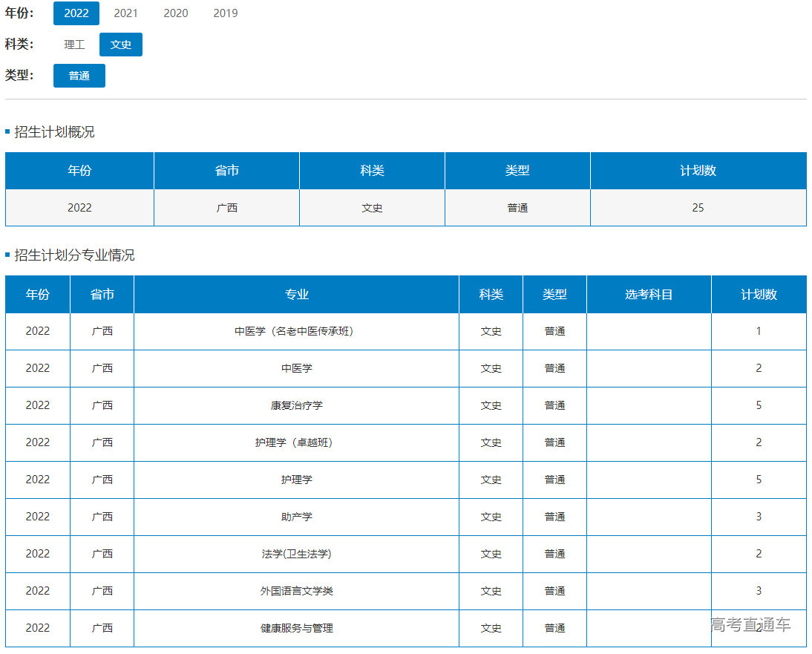Click the 计划数 header in overview table

click(698, 171)
